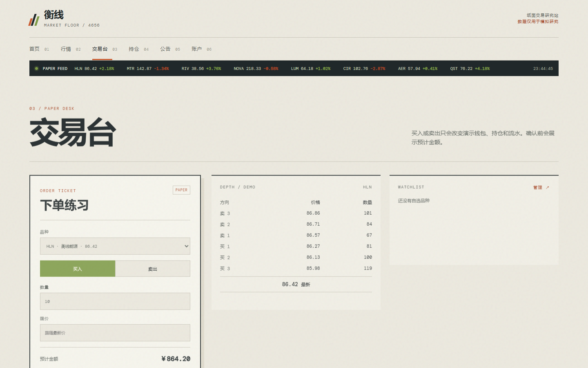The height and width of the screenshot is (368, 588).
Task: Click the PAPER badge on order ticket
Action: coord(181,190)
